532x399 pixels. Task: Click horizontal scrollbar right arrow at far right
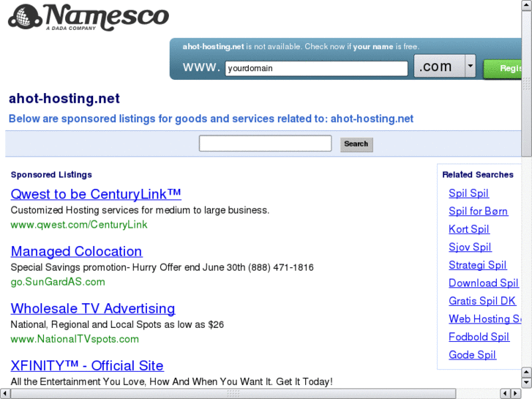tap(516, 394)
